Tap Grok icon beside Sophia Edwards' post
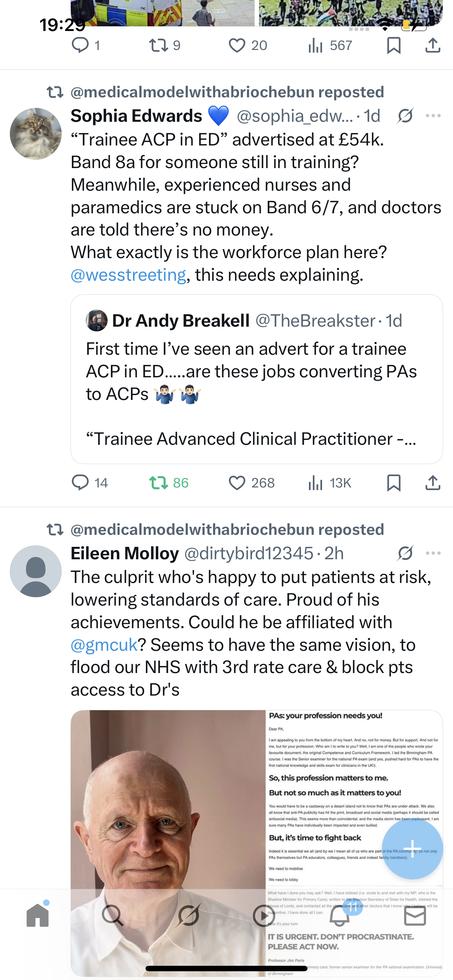 tap(405, 116)
